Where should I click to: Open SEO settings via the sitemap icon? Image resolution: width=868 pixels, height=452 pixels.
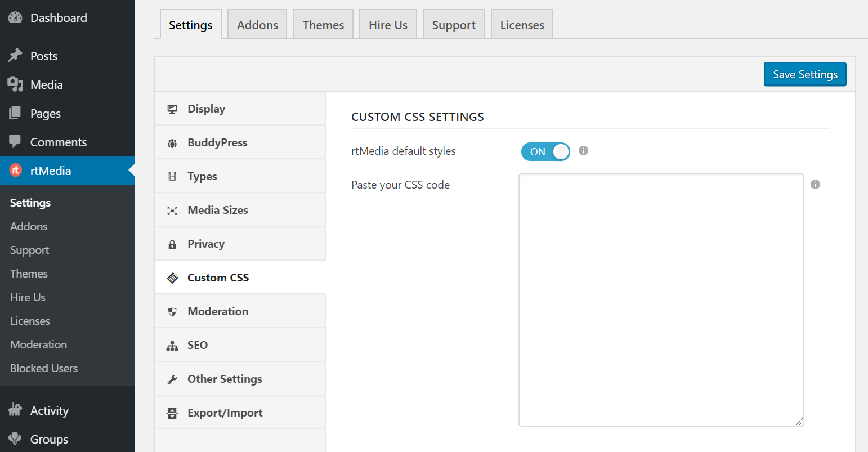click(x=172, y=344)
